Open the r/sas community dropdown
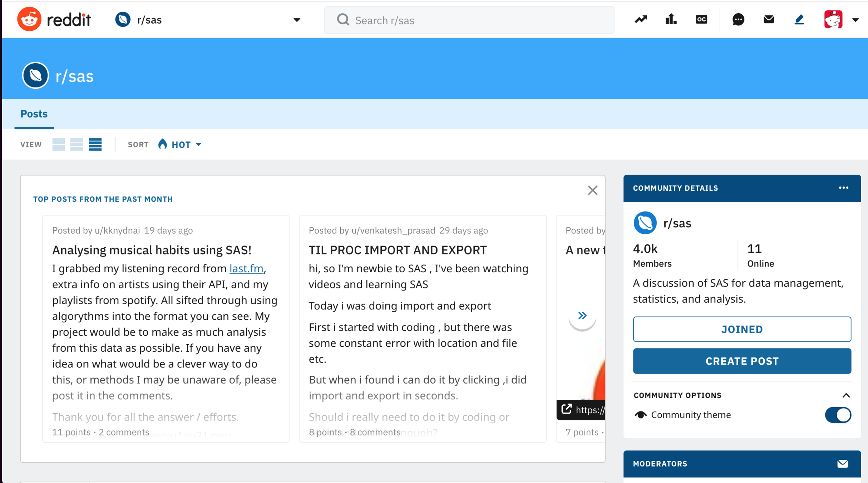Image resolution: width=868 pixels, height=483 pixels. click(x=296, y=20)
